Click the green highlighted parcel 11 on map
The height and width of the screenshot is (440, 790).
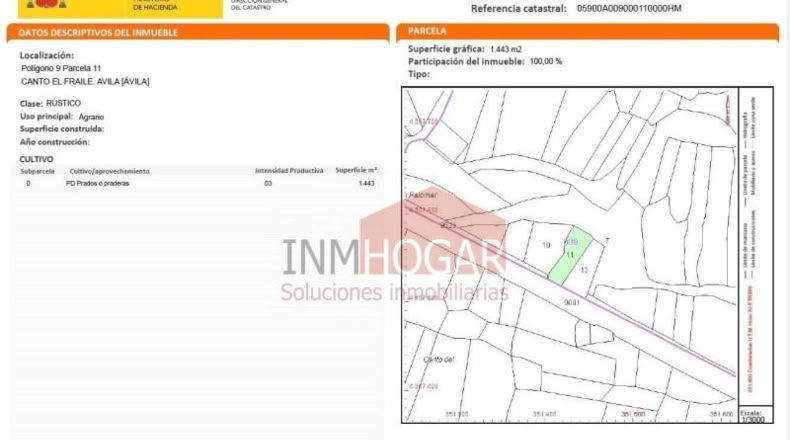(x=570, y=256)
